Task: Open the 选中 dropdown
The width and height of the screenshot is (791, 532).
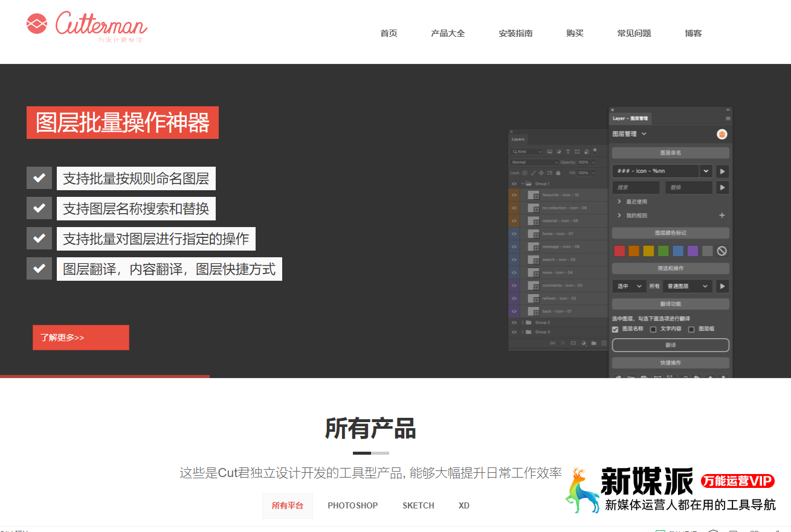Action: point(629,286)
